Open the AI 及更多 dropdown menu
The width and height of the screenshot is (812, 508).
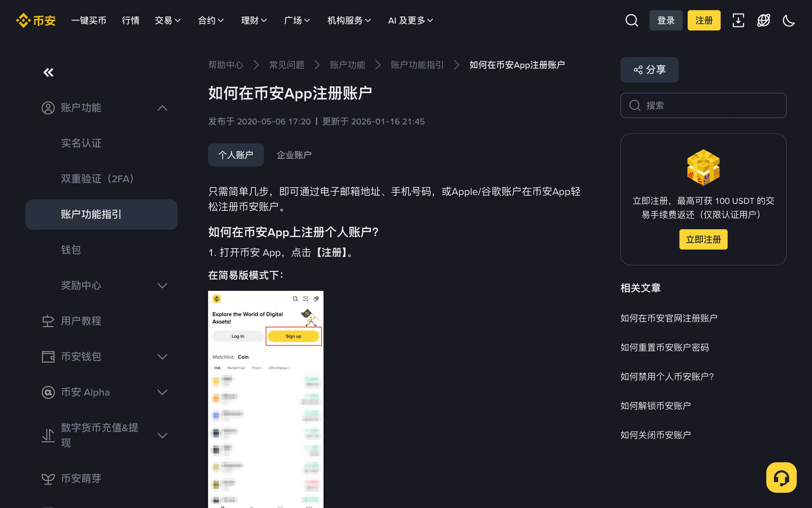pos(410,21)
